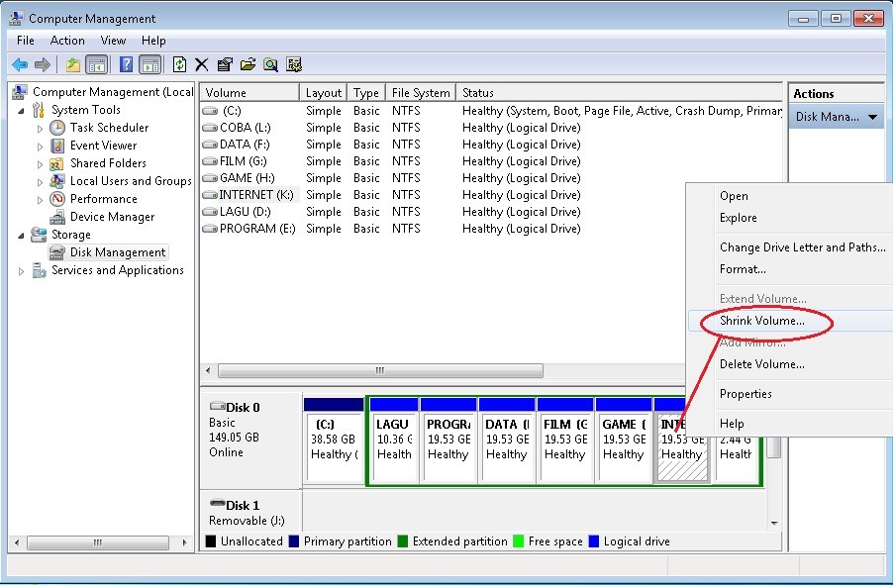
Task: Select Shared Folders icon in tree
Action: [x=56, y=164]
